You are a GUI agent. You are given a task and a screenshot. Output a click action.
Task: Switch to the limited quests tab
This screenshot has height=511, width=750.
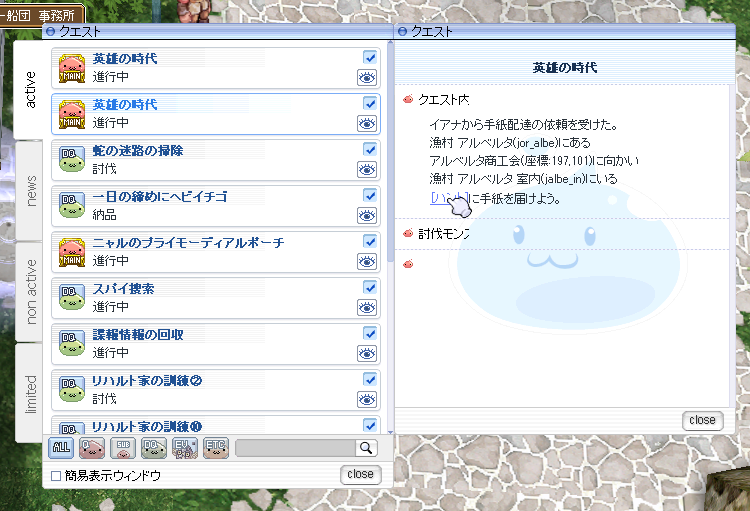[29, 392]
